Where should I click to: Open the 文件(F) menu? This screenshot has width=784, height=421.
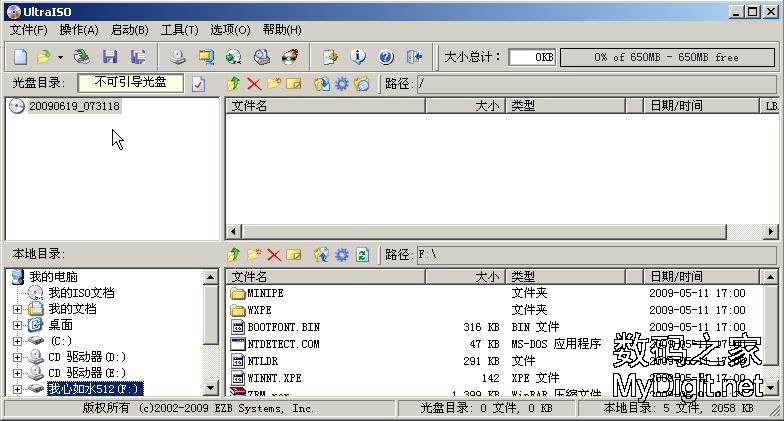coord(28,30)
